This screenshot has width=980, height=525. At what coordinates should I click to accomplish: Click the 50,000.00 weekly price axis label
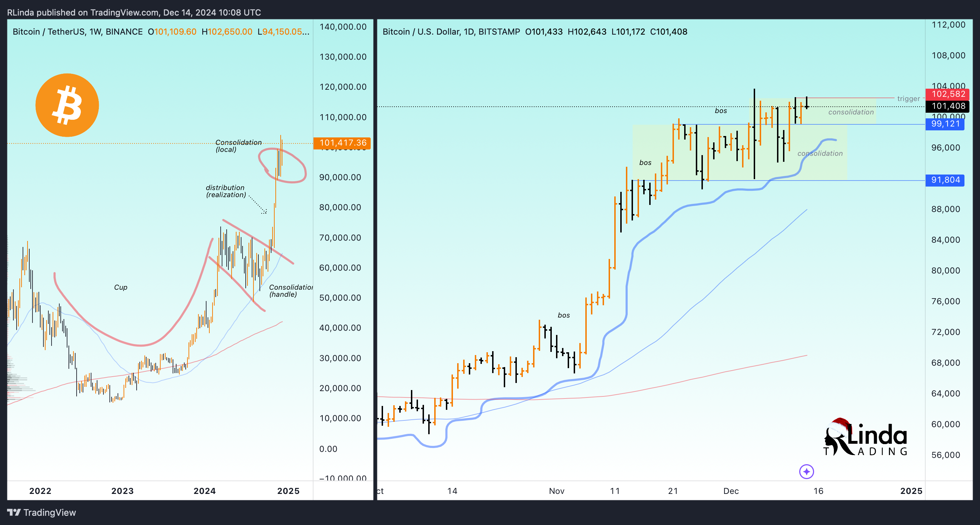[x=340, y=298]
